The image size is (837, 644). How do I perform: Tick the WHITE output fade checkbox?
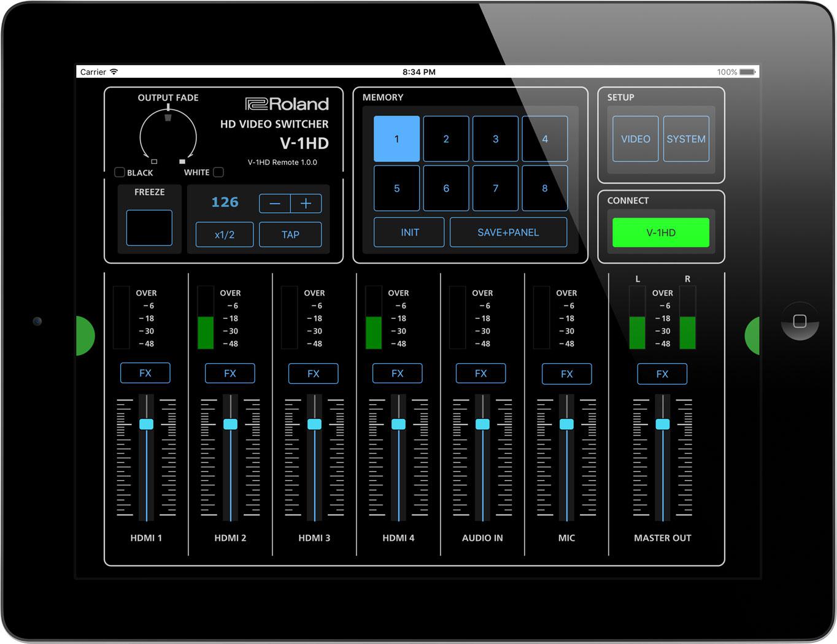pyautogui.click(x=218, y=172)
